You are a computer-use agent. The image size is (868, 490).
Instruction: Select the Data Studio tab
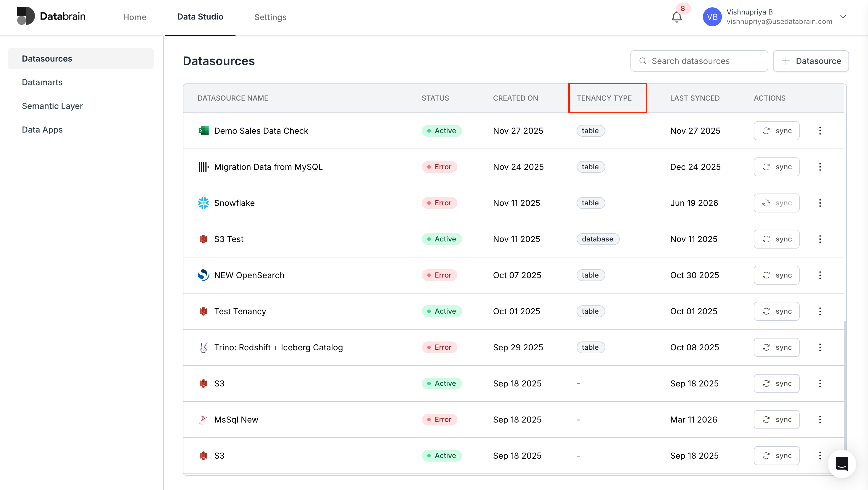[200, 17]
